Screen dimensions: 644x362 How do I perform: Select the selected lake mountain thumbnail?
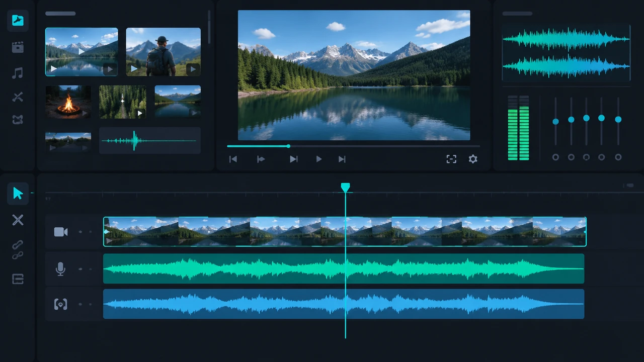point(82,52)
